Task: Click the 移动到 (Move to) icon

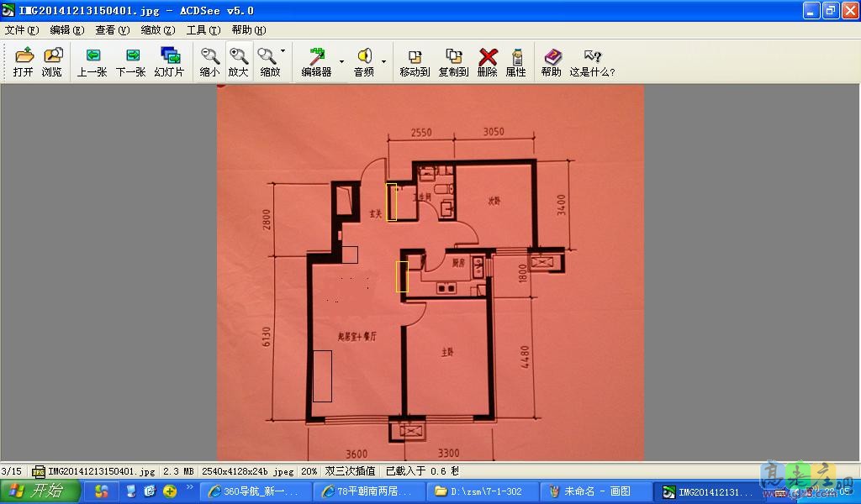Action: point(415,62)
